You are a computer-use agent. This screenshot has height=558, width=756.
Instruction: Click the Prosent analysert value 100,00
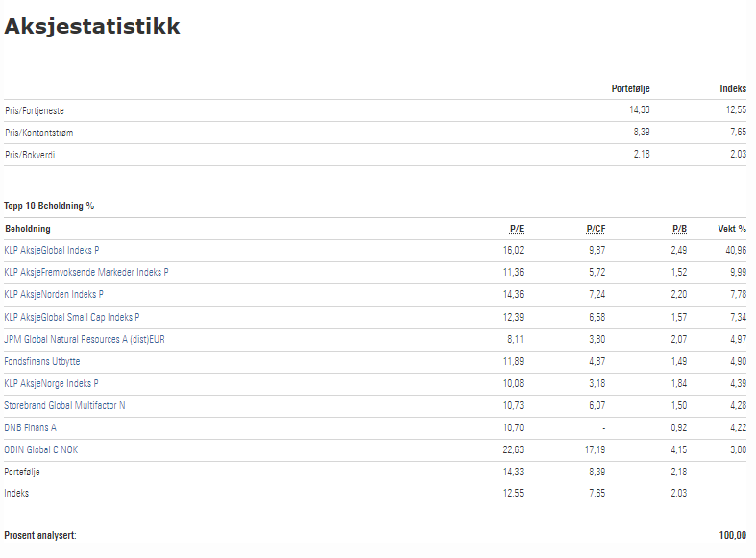pos(733,535)
